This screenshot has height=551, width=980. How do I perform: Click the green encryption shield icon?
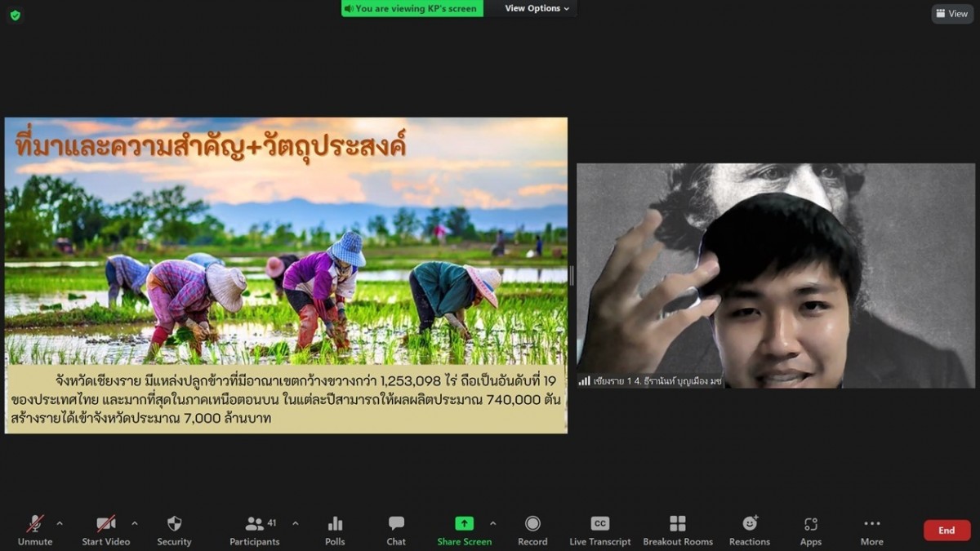point(16,16)
